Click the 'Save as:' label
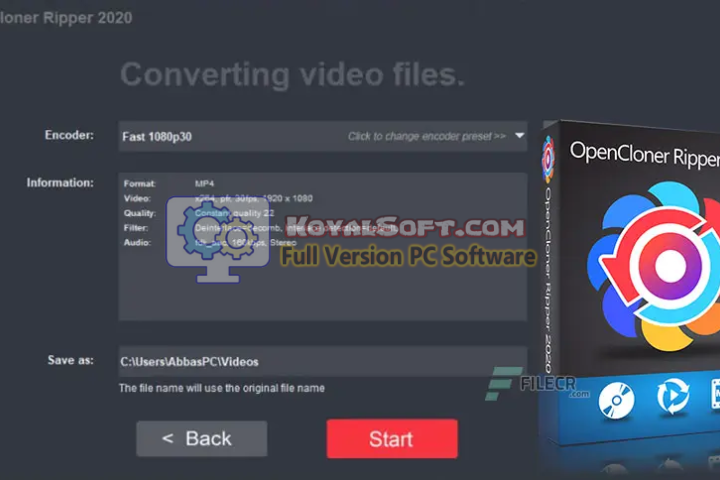The image size is (720, 480). (71, 360)
